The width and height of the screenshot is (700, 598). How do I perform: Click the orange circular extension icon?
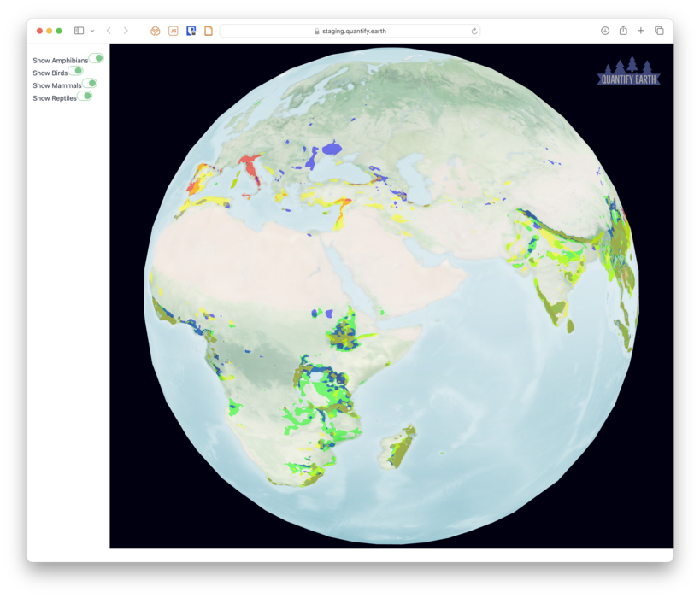coord(154,31)
